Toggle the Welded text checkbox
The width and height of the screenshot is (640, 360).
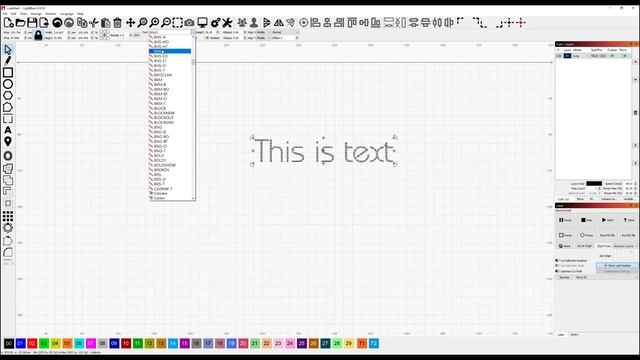point(207,38)
